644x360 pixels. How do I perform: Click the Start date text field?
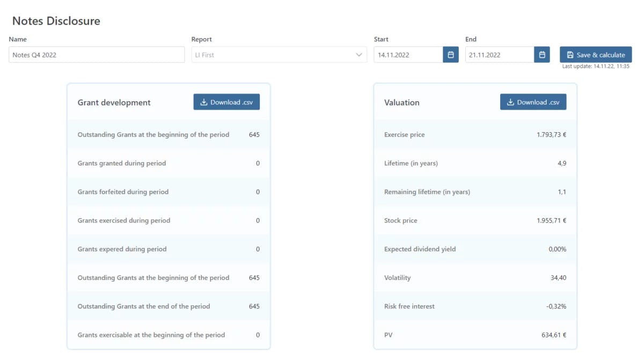point(408,54)
